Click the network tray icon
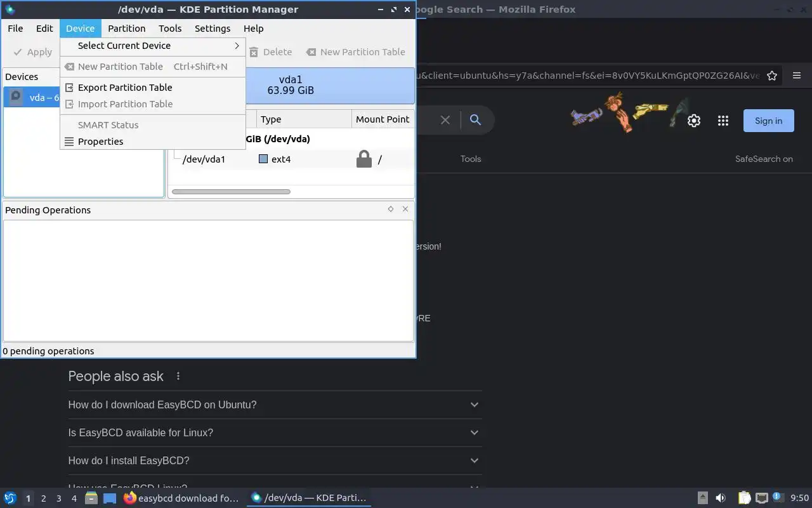Screen dimensions: 812x508 tap(762, 498)
